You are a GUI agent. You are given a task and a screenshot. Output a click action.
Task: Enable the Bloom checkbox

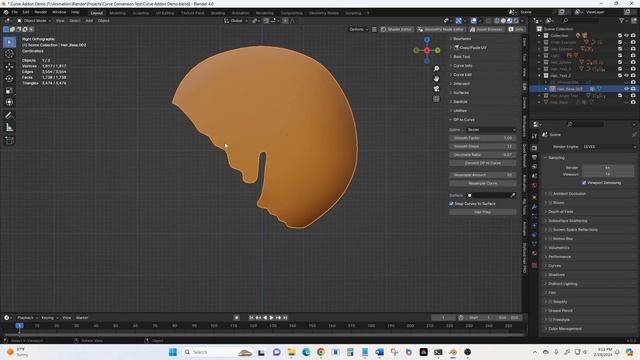point(550,202)
